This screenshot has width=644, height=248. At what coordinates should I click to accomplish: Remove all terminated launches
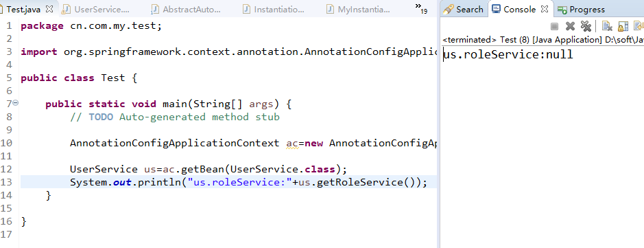tap(586, 26)
